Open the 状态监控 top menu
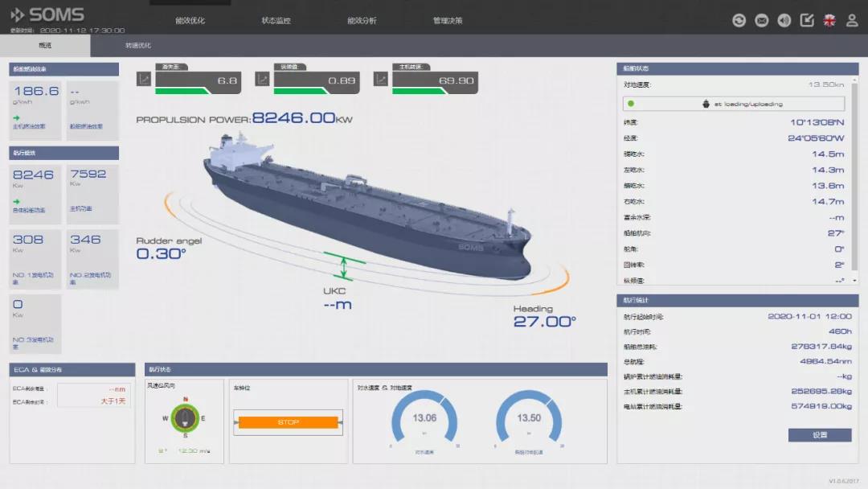The height and width of the screenshot is (489, 868). point(276,20)
